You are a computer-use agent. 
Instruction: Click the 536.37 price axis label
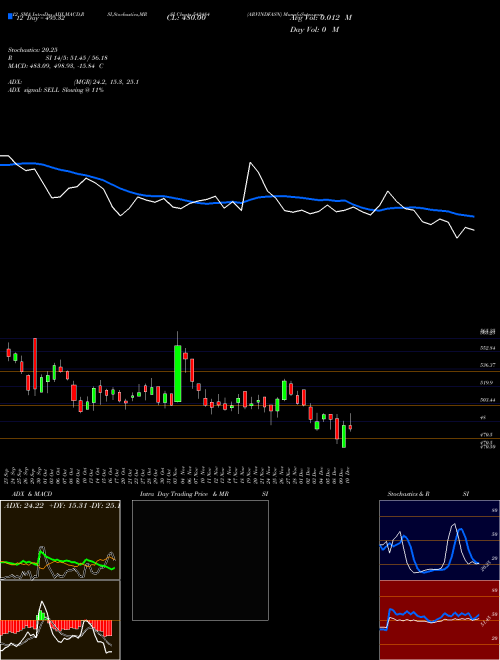pos(488,365)
